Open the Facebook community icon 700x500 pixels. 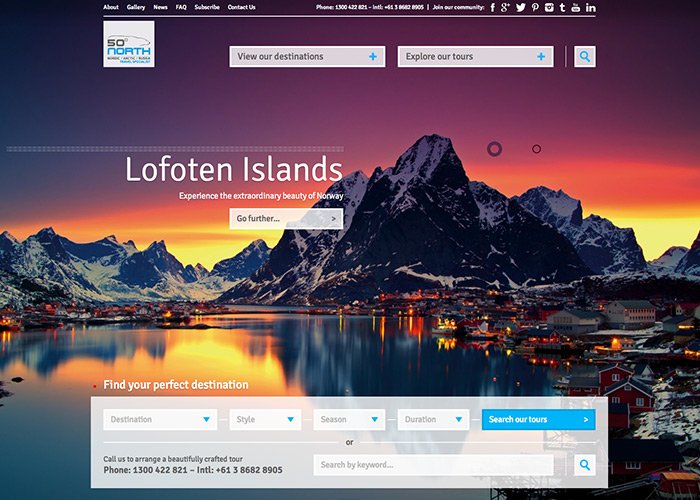click(x=492, y=7)
